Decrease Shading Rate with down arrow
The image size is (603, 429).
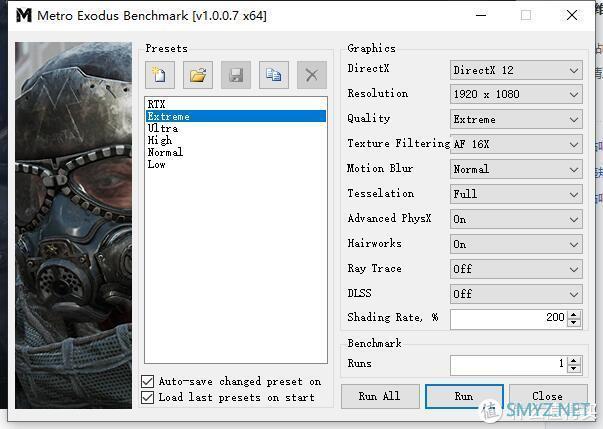(574, 323)
